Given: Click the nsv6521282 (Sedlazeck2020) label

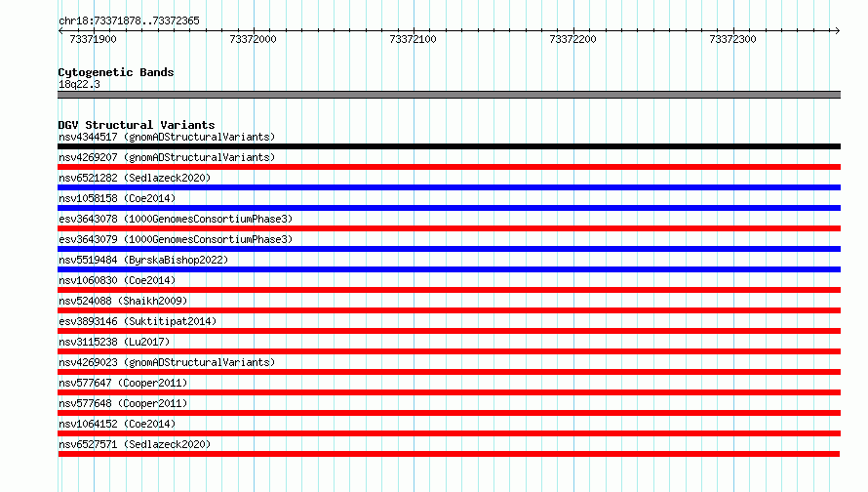Looking at the screenshot, I should tap(135, 178).
